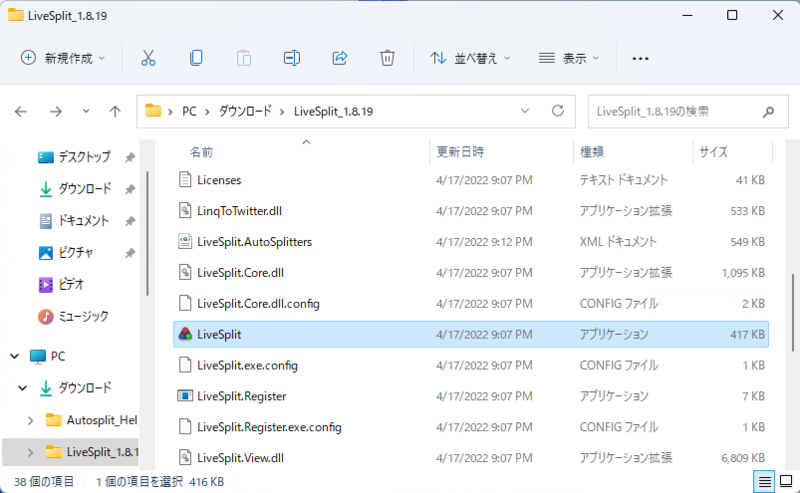Viewport: 800px width, 493px height.
Task: Click the Rename icon in toolbar
Action: coord(292,58)
